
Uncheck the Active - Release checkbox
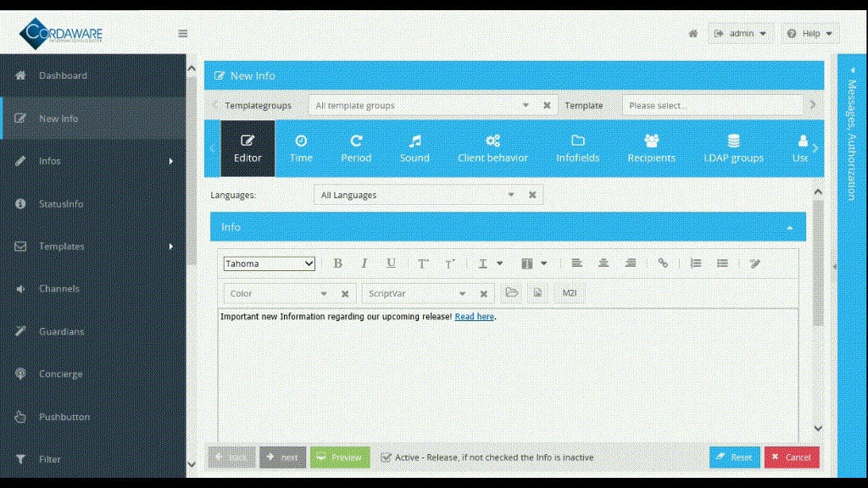click(x=386, y=457)
